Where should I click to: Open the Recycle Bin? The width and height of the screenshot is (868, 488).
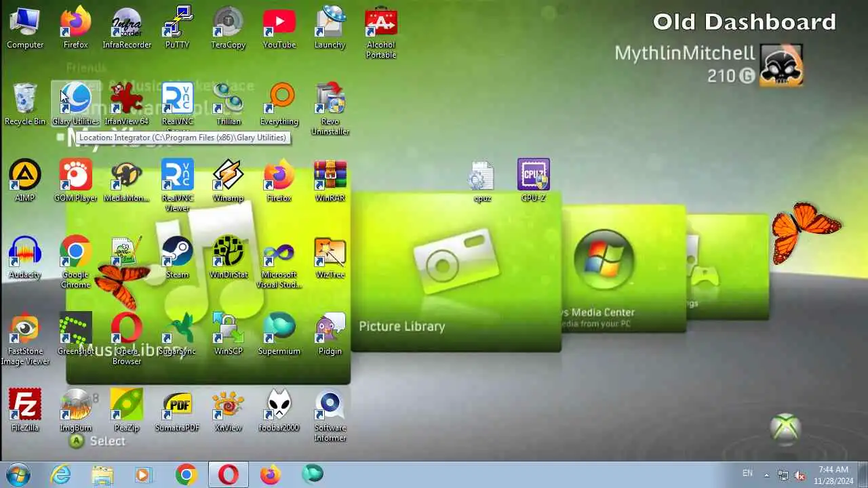(25, 105)
